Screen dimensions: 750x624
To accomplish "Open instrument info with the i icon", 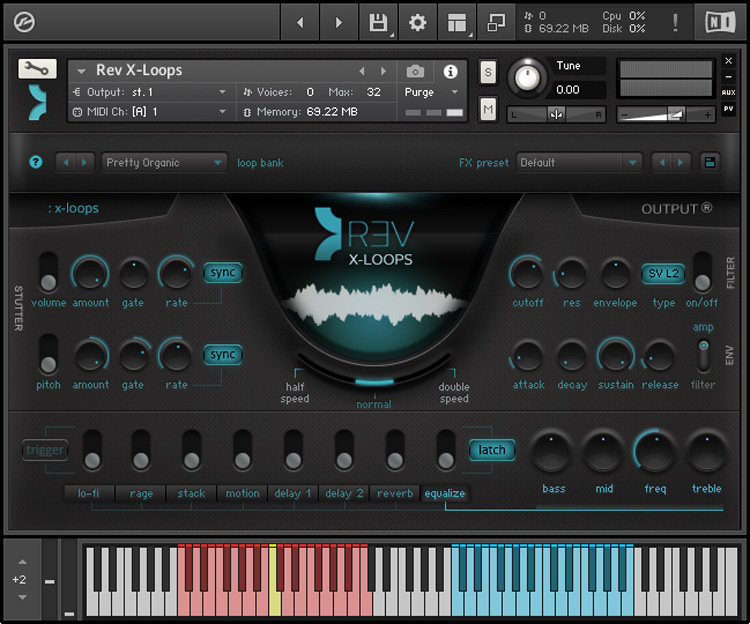I will coord(450,72).
